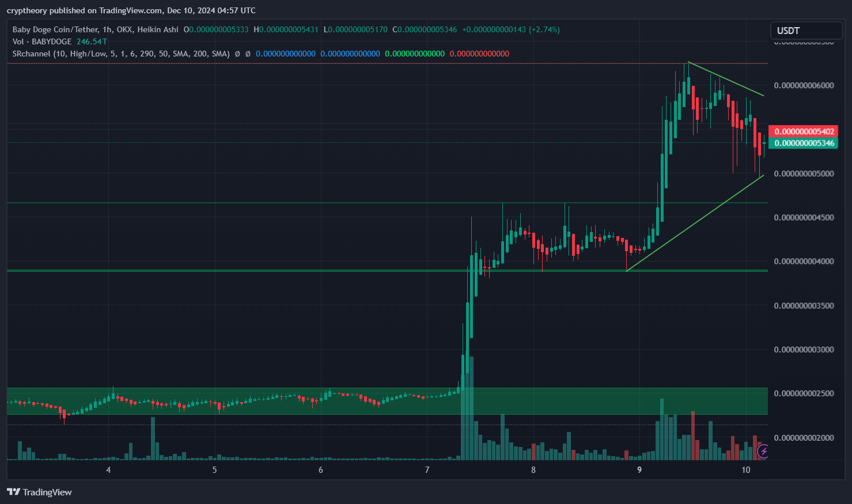The width and height of the screenshot is (852, 504).
Task: Click the cryptheory published header text
Action: (131, 10)
